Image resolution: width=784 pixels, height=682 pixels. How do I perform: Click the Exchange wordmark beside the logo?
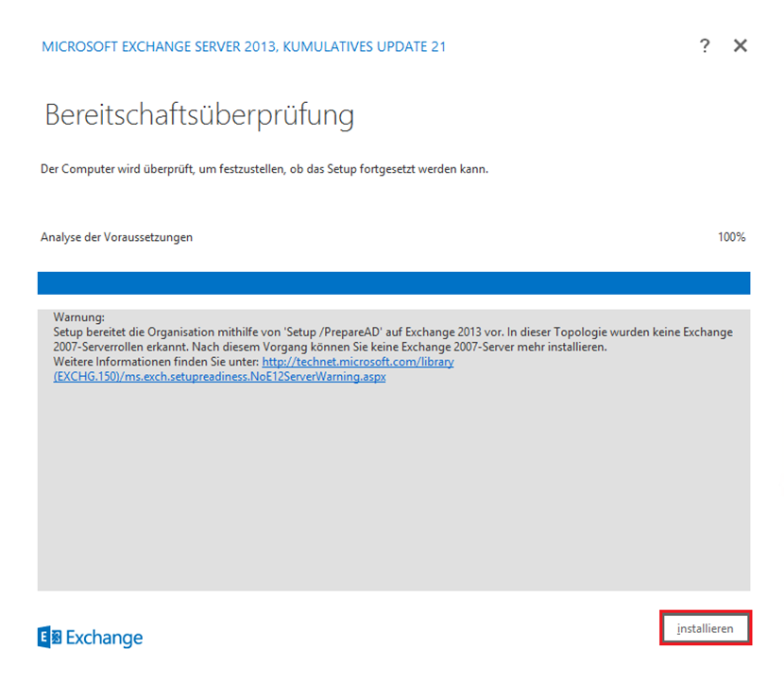[104, 638]
